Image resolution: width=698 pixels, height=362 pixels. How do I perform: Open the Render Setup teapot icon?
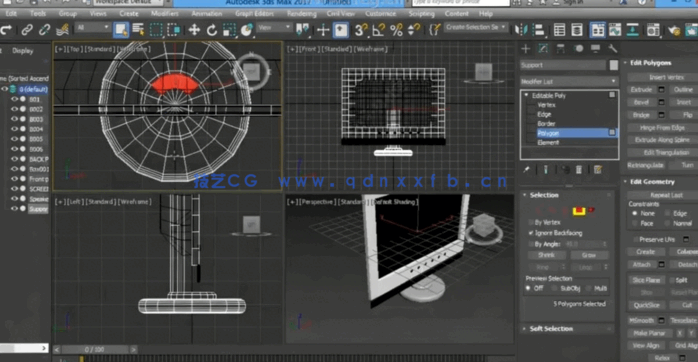[x=674, y=30]
